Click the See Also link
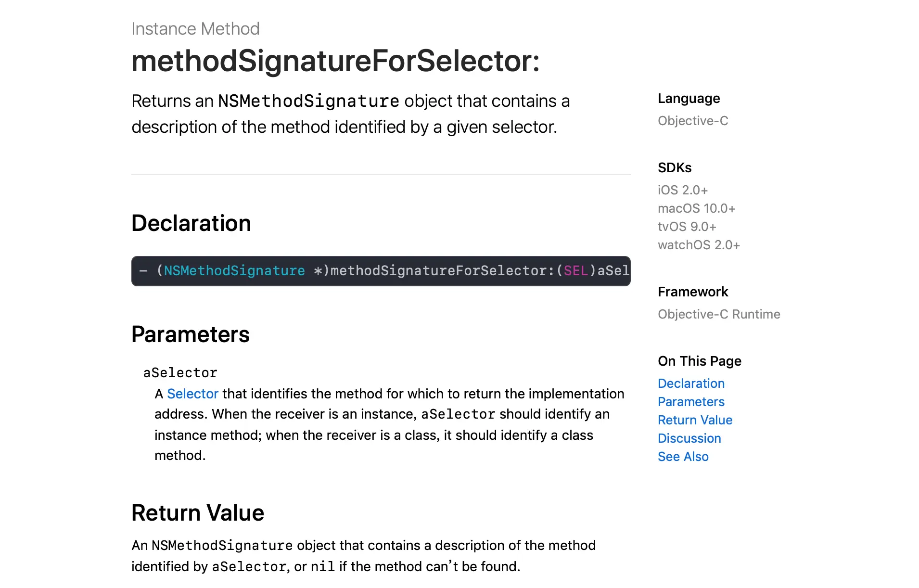The height and width of the screenshot is (588, 919). pyautogui.click(x=683, y=457)
